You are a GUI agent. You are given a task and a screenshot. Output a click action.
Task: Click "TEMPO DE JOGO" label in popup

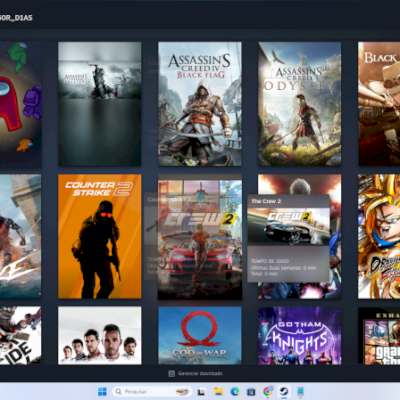coord(270,261)
